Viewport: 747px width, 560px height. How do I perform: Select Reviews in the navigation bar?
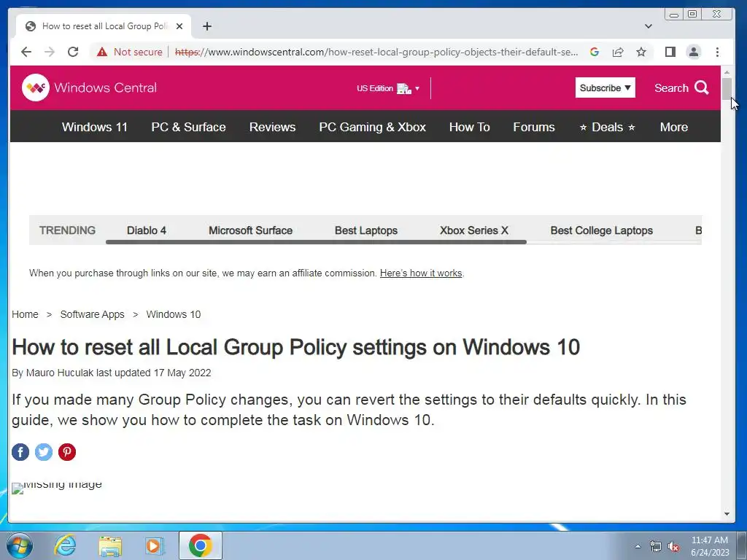click(273, 127)
